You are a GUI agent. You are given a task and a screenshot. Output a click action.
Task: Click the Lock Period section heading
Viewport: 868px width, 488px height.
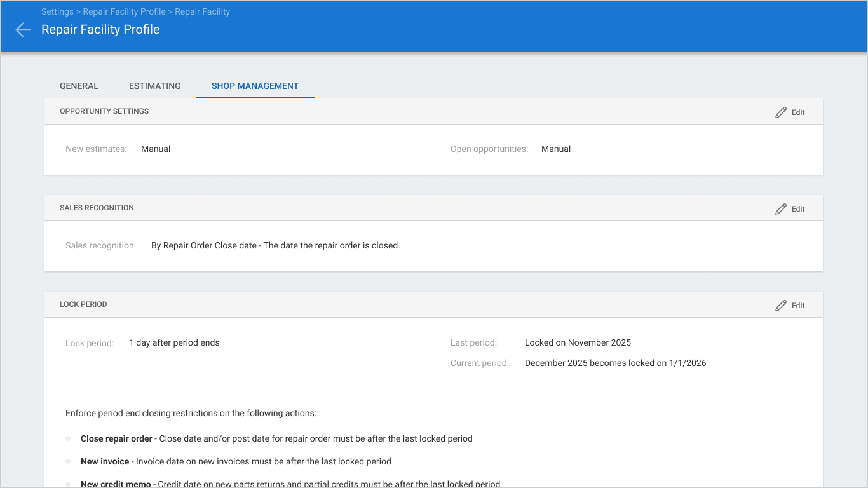(83, 304)
